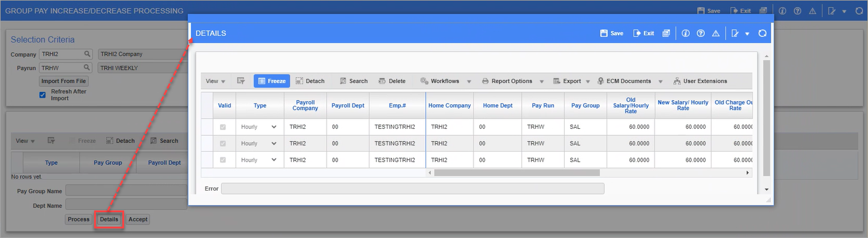Screen dimensions: 868x238
Task: Click the Company lookup magnifier icon
Action: click(88, 54)
